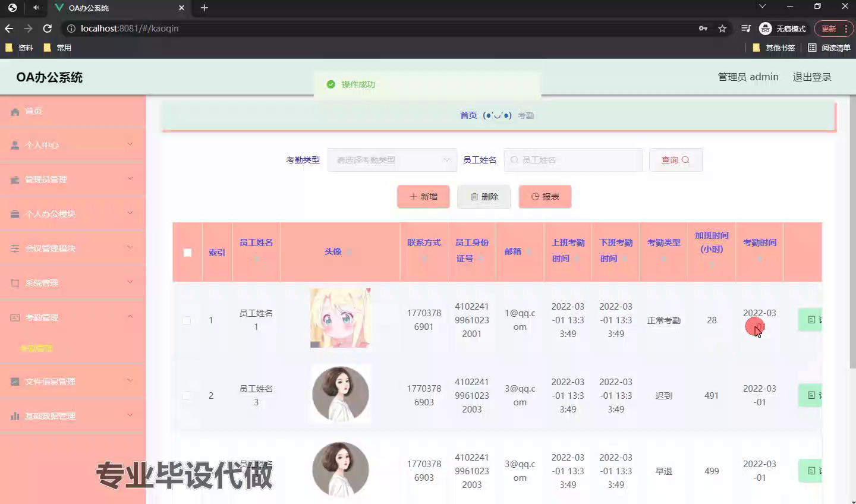Switch to the OA办公系统 browser tab
Image resolution: width=856 pixels, height=504 pixels.
[119, 8]
